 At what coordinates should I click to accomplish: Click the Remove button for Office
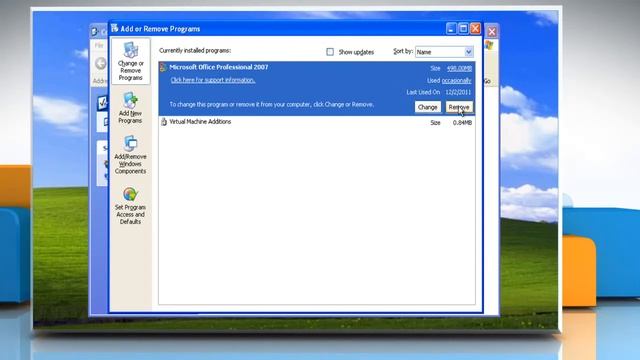[459, 107]
